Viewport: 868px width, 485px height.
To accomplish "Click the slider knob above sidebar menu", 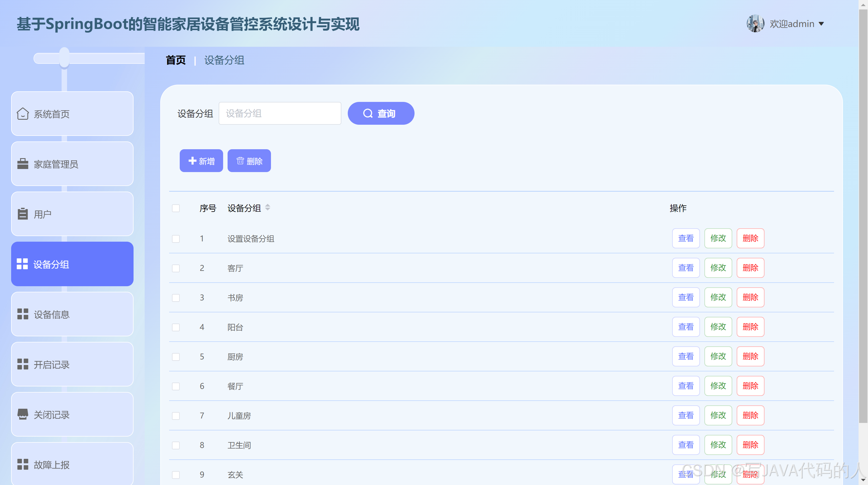I will [64, 58].
